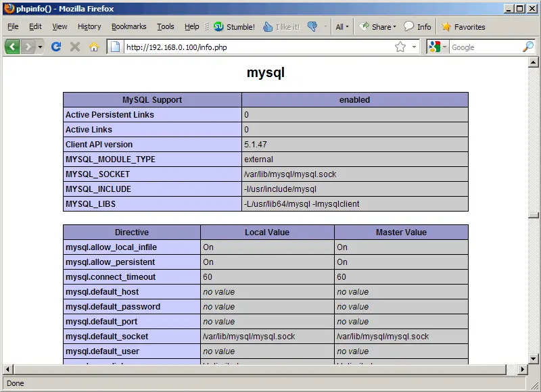Click the MYSQL_LIBS value cell
This screenshot has height=392, width=541.
coord(354,203)
